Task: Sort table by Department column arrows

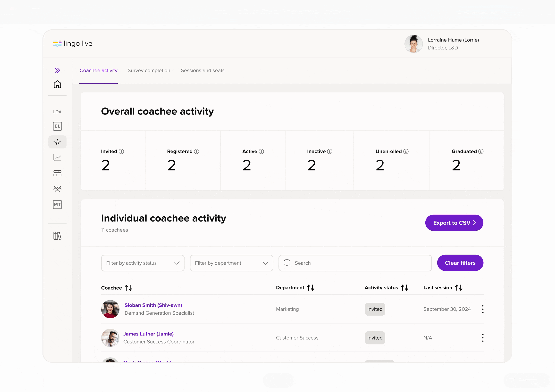Action: click(311, 288)
